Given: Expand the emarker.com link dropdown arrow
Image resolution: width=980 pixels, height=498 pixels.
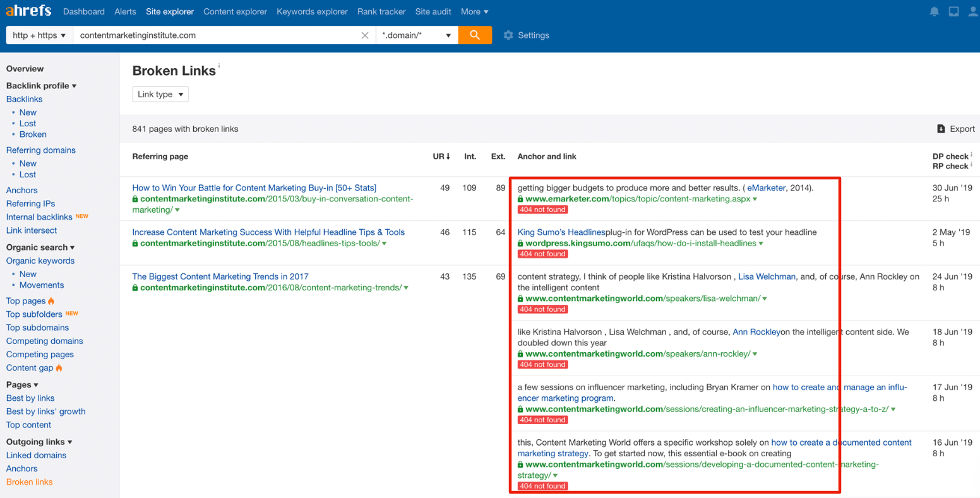Looking at the screenshot, I should tap(755, 199).
